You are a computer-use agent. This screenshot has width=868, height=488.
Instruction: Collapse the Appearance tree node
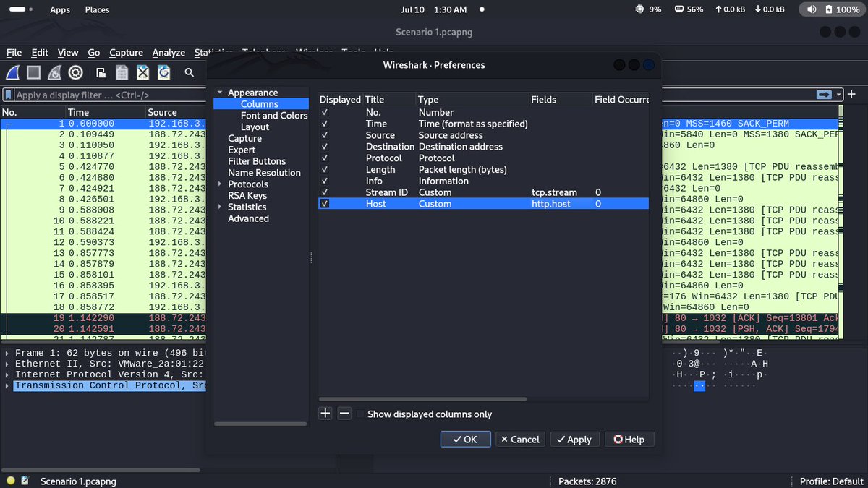pyautogui.click(x=220, y=93)
